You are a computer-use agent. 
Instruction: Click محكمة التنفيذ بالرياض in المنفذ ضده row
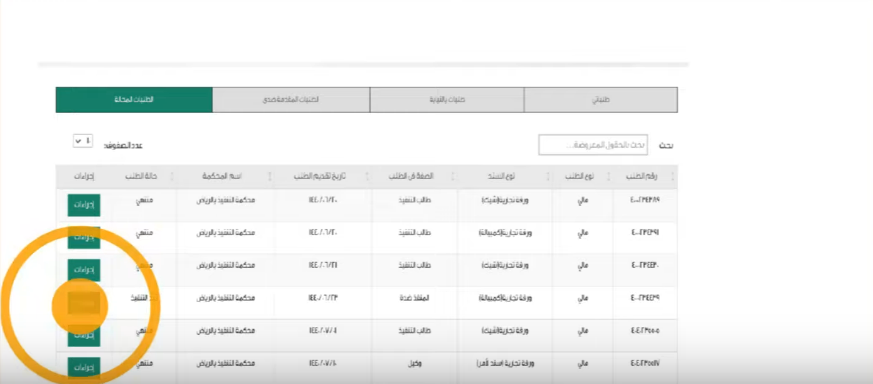pos(225,298)
